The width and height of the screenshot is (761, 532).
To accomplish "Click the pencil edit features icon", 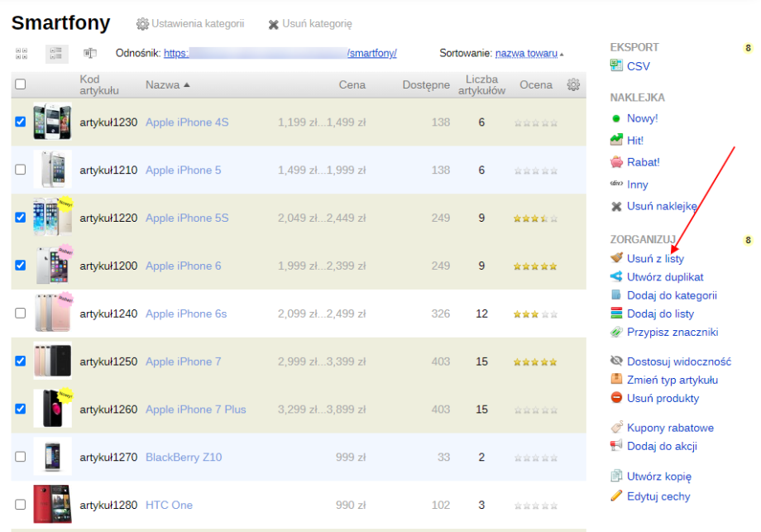I will (x=616, y=496).
